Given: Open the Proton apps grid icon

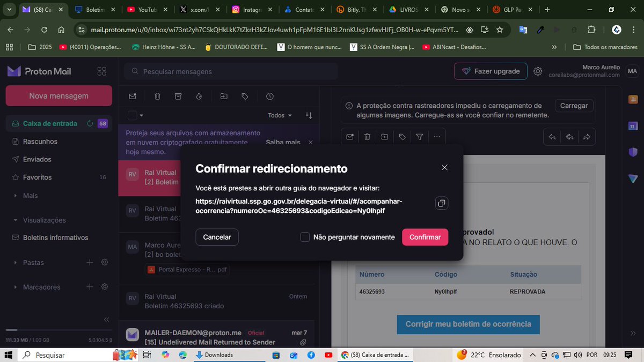Looking at the screenshot, I should click(101, 71).
